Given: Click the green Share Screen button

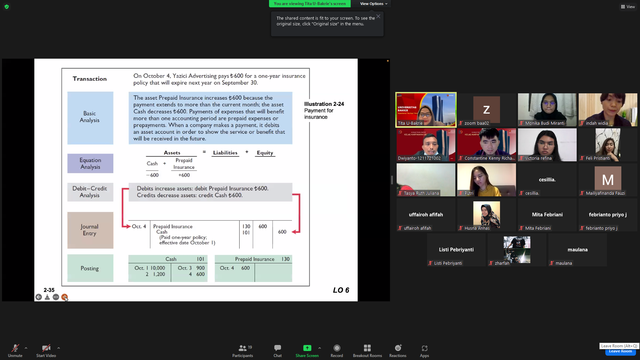Looking at the screenshot, I should click(307, 350).
